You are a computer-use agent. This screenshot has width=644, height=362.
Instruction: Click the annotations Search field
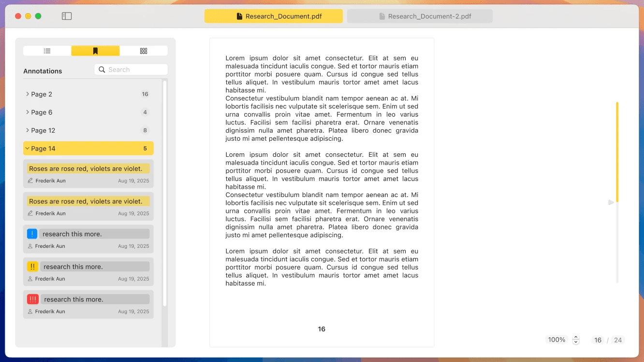point(131,70)
